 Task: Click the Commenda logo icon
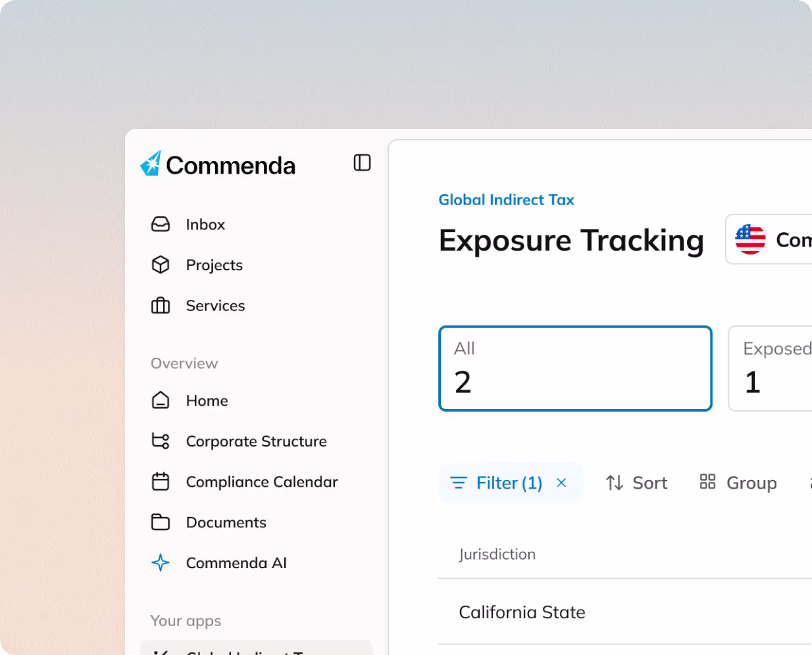point(151,164)
